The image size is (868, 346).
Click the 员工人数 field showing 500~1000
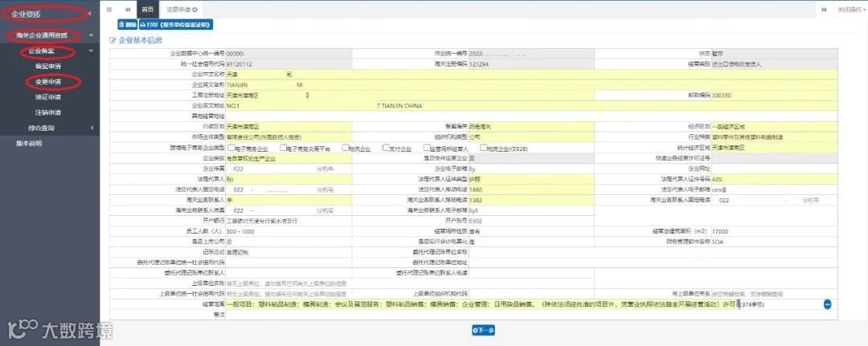pos(289,231)
